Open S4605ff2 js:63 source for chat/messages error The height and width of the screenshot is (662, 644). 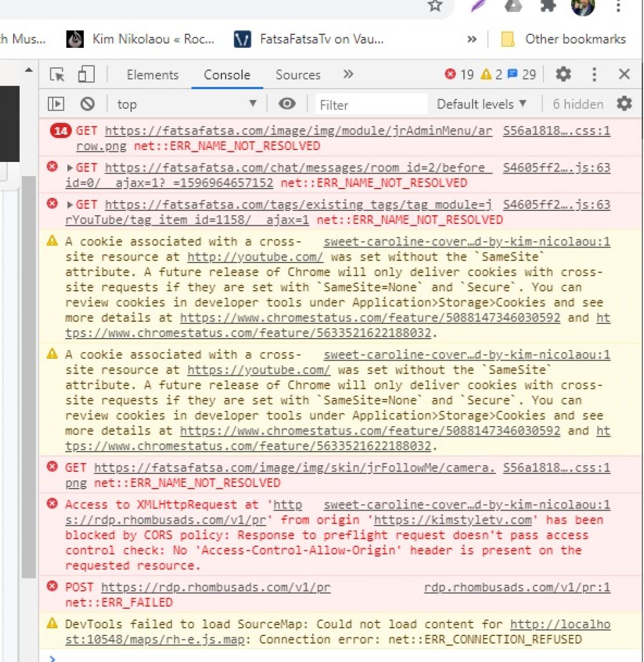point(556,168)
